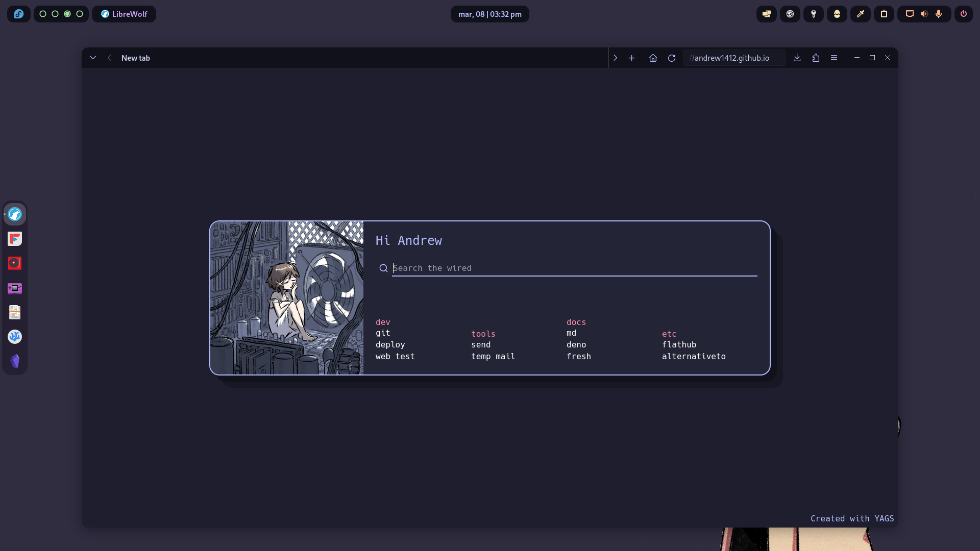The image size is (980, 551).
Task: Reload the current page
Action: (672, 58)
